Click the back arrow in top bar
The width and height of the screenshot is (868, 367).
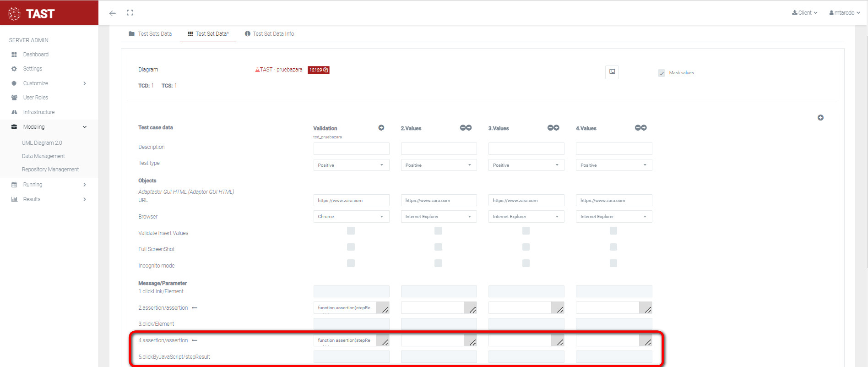pyautogui.click(x=113, y=13)
